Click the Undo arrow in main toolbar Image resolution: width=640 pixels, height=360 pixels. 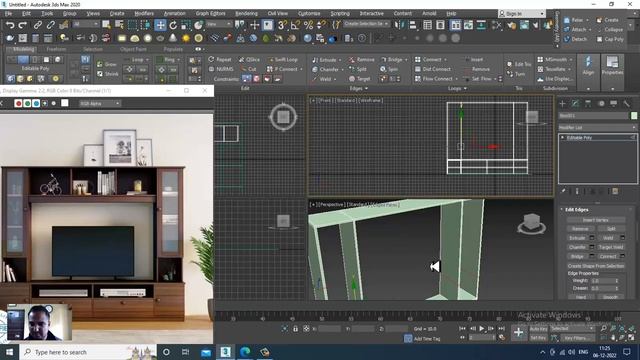tap(10, 25)
